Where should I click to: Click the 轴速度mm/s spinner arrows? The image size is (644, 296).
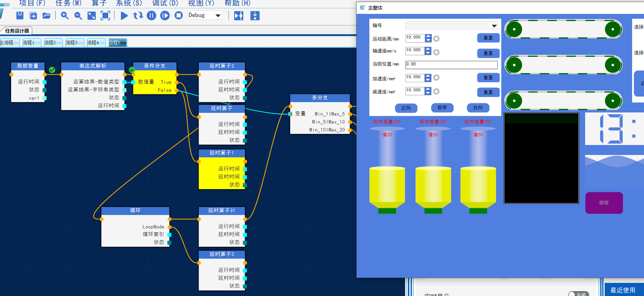[428, 51]
